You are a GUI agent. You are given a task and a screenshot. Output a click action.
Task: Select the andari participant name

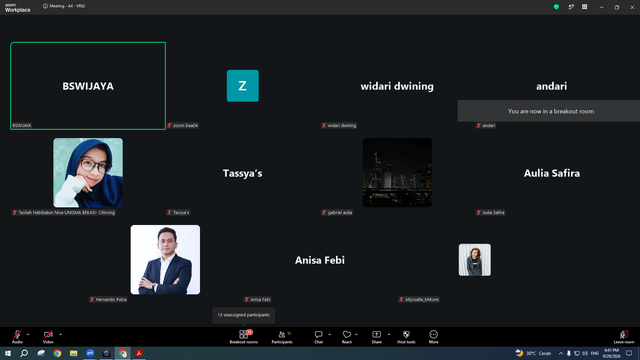(x=551, y=86)
